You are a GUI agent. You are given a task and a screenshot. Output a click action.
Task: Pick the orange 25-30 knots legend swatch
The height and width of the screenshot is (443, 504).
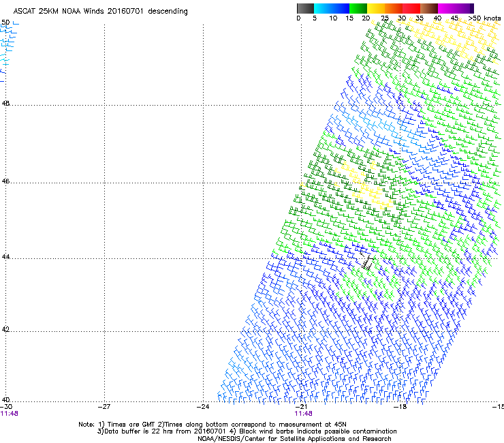(394, 9)
